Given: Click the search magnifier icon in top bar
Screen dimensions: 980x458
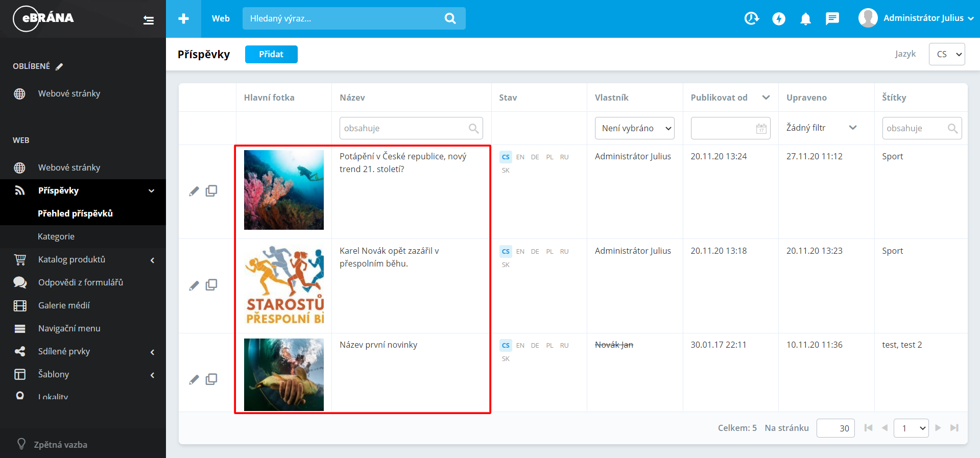Looking at the screenshot, I should [x=450, y=18].
